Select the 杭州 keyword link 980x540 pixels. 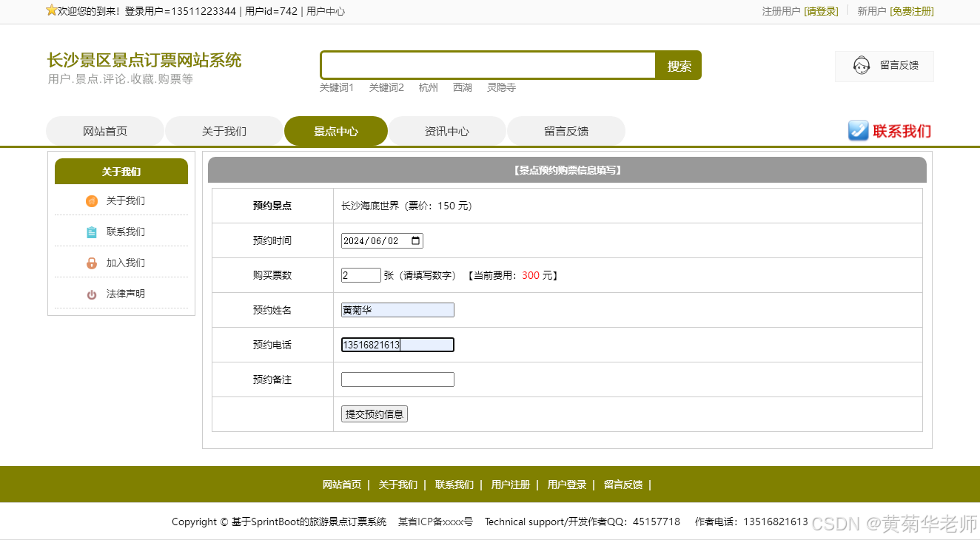[x=429, y=87]
